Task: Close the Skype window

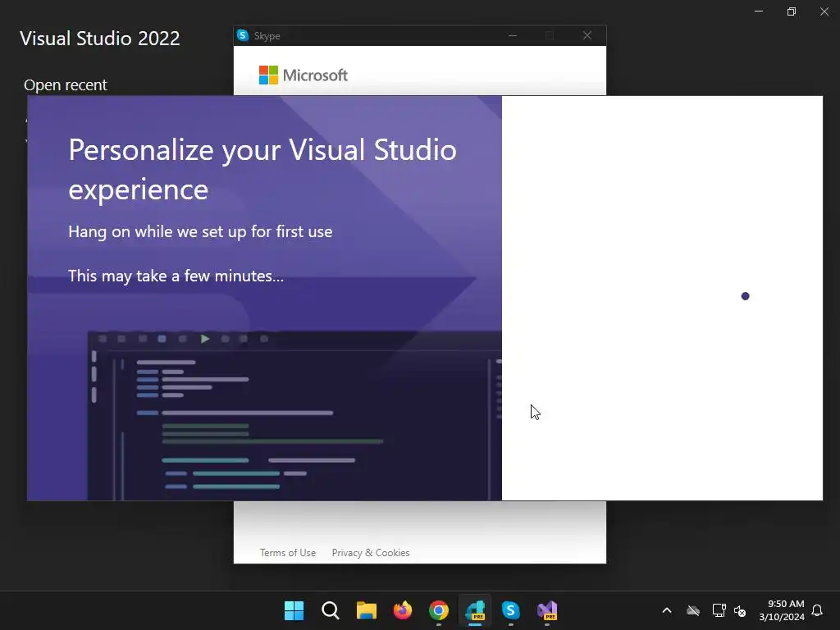Action: click(587, 35)
